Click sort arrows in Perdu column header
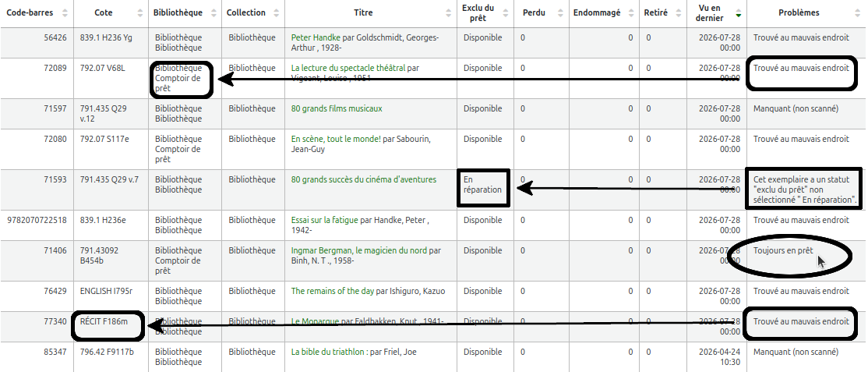 [562, 12]
